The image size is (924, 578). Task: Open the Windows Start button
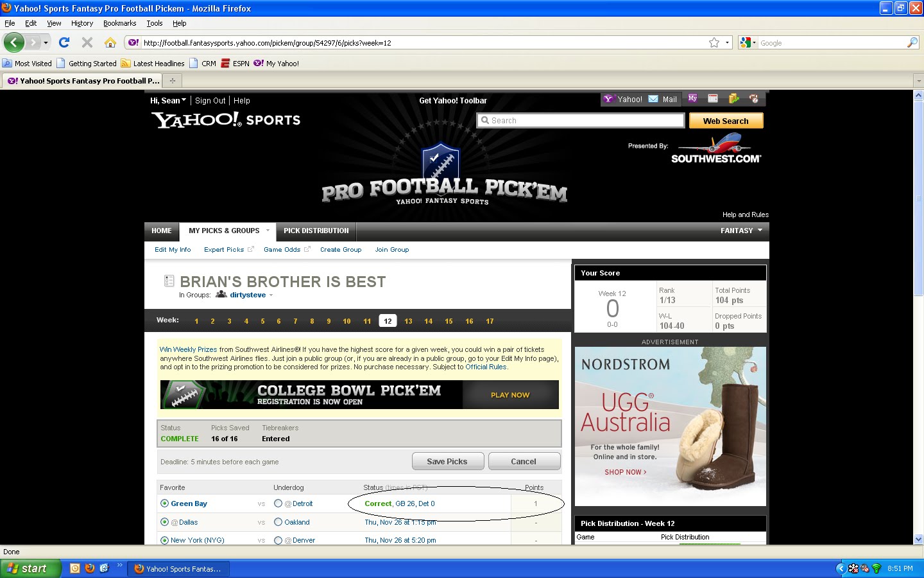point(30,568)
